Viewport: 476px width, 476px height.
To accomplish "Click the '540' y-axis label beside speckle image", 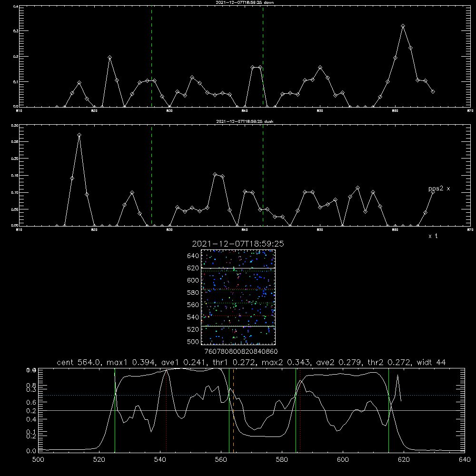I will (193, 317).
